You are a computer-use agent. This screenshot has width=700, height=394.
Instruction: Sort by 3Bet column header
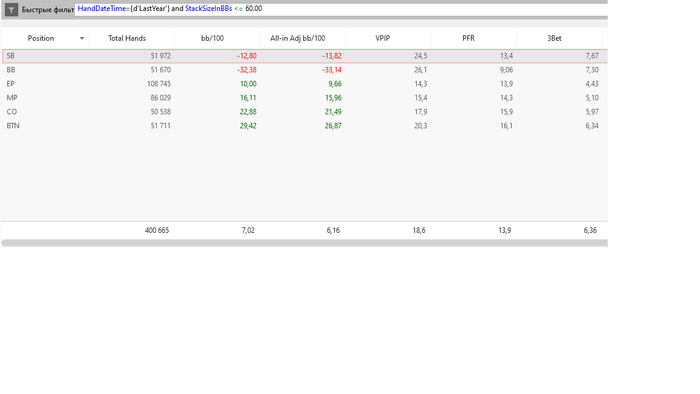pos(554,38)
